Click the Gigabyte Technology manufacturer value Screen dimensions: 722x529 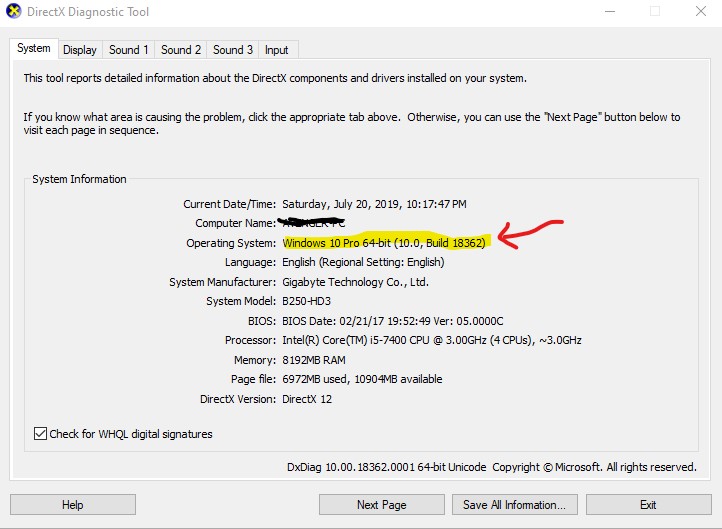355,282
